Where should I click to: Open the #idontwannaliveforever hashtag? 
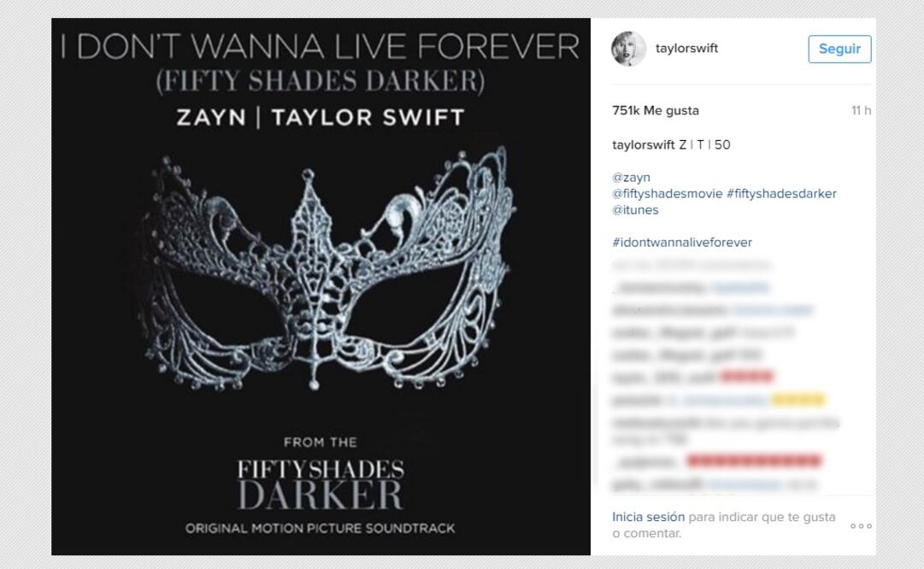682,243
